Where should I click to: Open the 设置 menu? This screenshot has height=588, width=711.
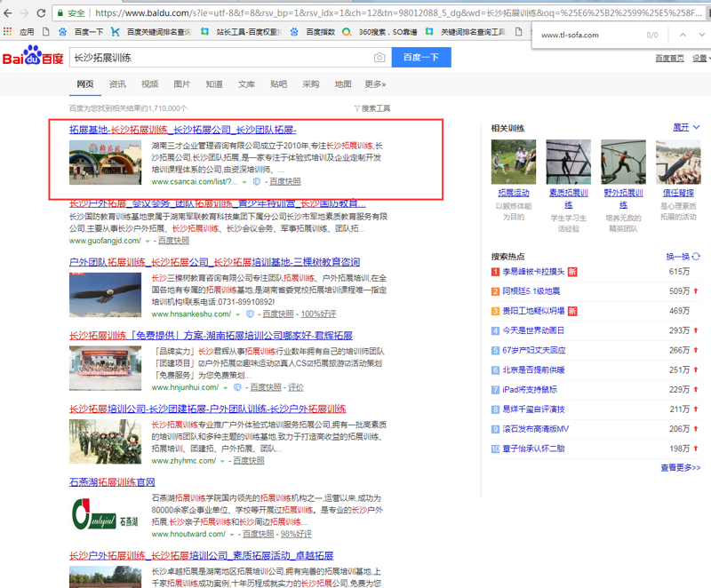[699, 58]
